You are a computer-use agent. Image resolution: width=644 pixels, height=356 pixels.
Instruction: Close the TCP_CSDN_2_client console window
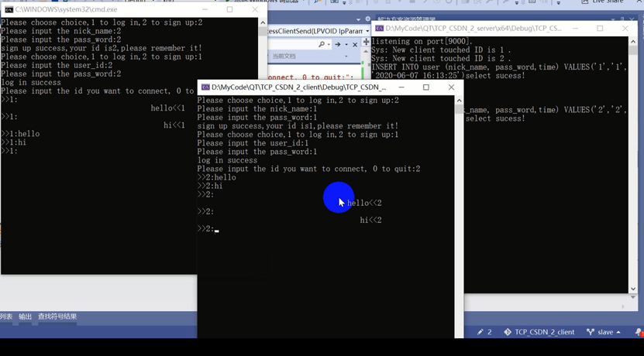(451, 87)
